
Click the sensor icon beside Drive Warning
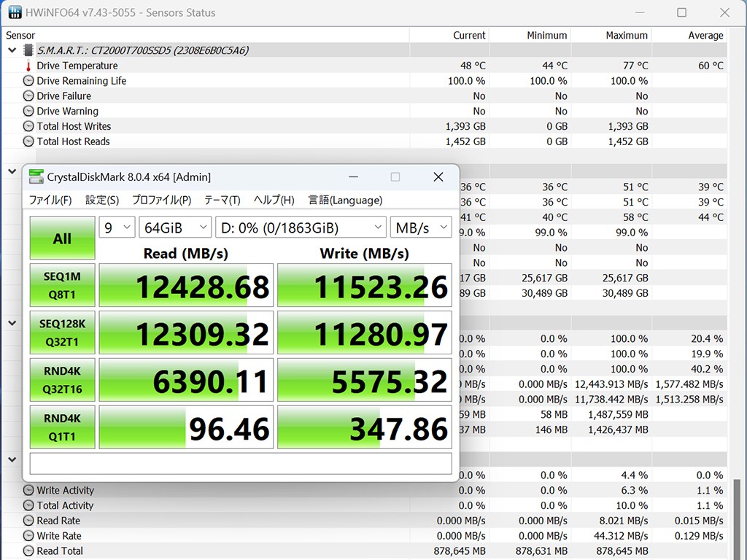click(28, 112)
